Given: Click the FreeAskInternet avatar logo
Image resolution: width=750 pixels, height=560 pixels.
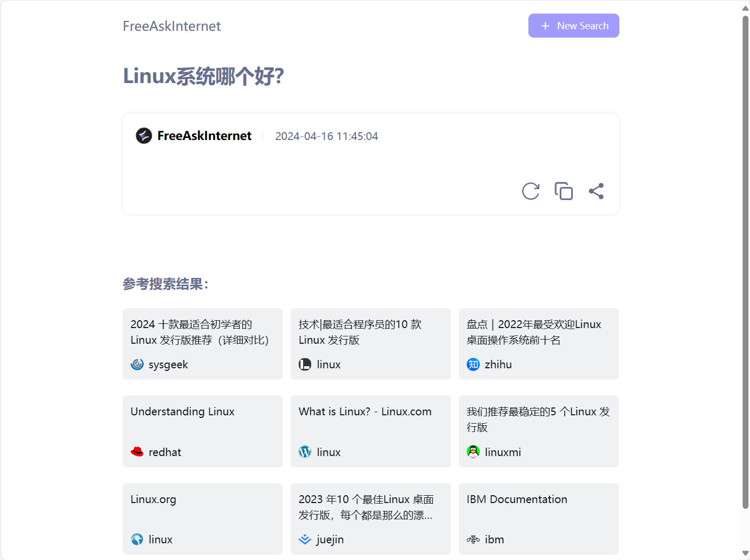Looking at the screenshot, I should tap(144, 136).
